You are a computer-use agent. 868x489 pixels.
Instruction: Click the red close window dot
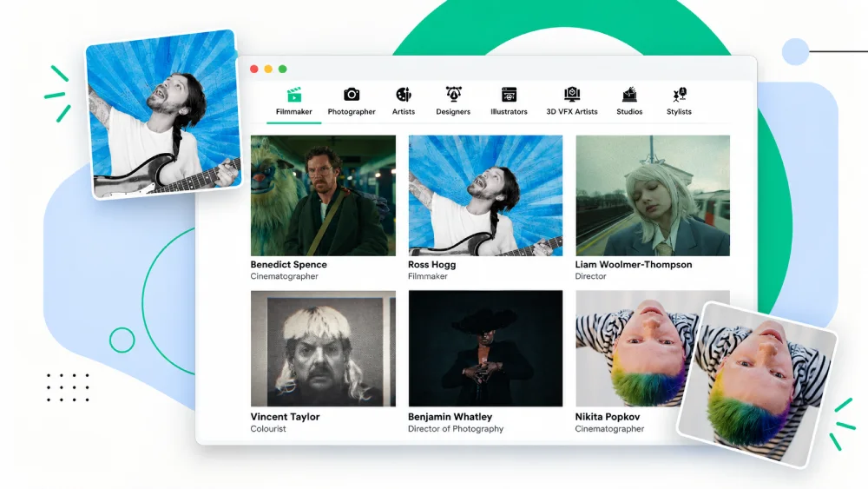pos(254,69)
